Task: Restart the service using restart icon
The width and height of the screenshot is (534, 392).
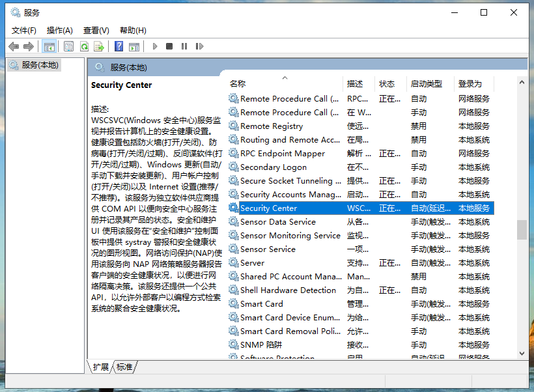Action: click(x=200, y=46)
